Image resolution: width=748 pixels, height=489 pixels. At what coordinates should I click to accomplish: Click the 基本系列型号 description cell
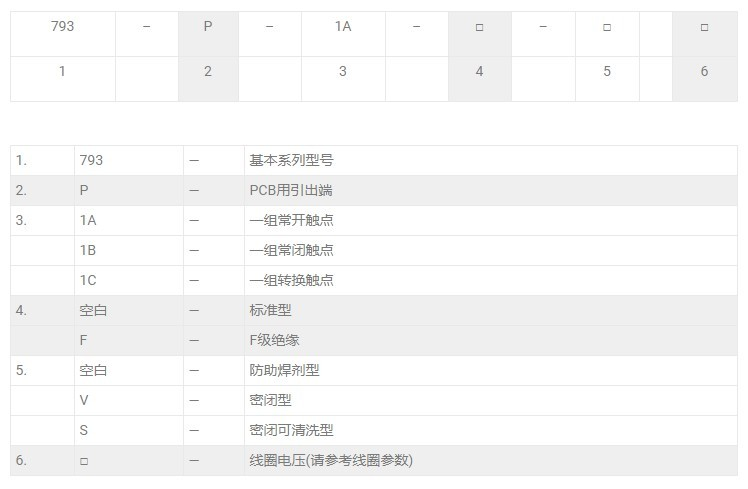click(x=291, y=160)
